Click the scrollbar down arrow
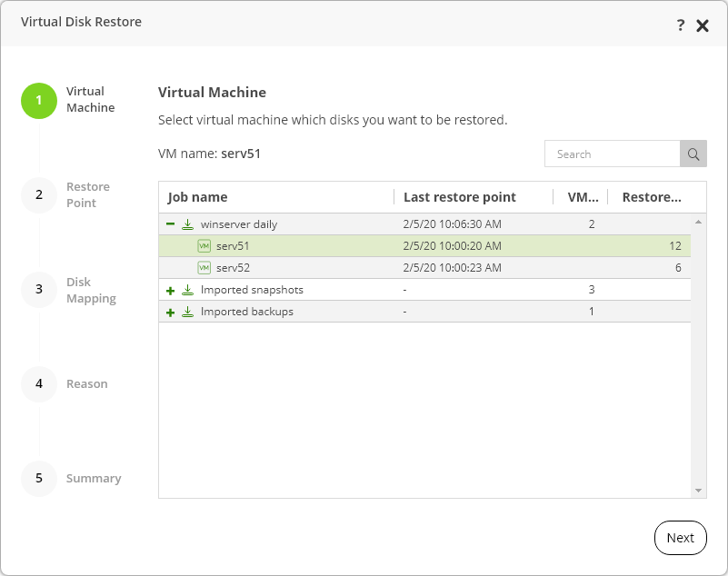 (x=699, y=491)
